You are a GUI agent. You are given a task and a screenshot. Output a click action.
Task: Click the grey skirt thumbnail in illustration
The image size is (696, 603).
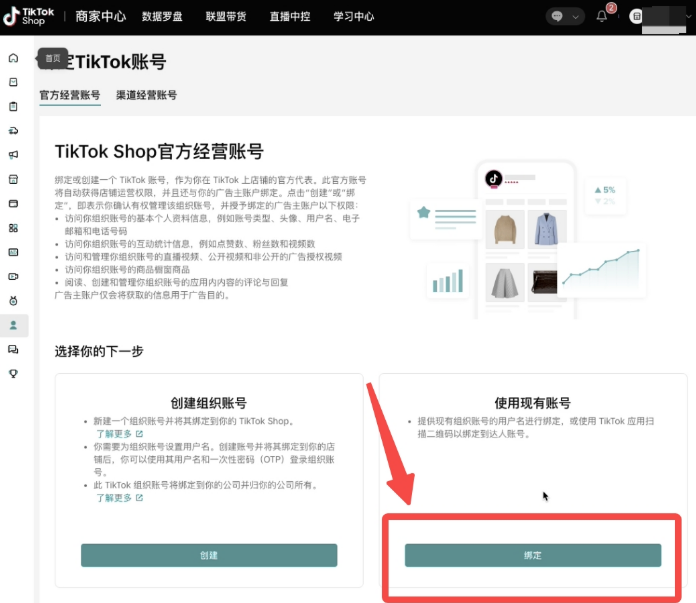(505, 282)
